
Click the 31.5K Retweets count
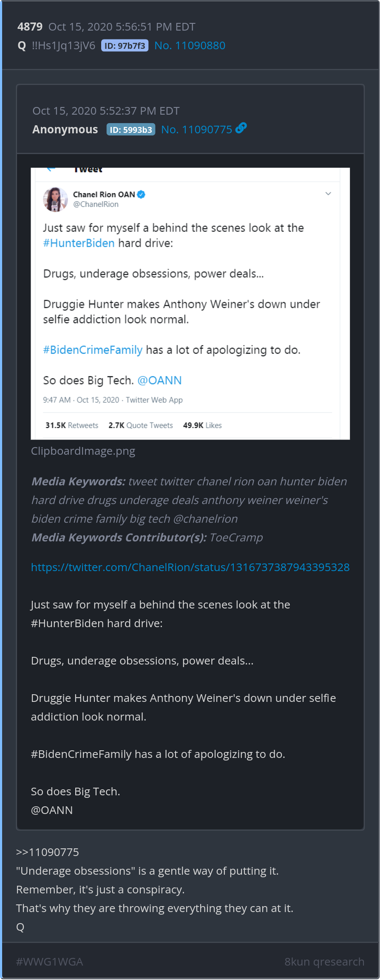click(x=72, y=425)
